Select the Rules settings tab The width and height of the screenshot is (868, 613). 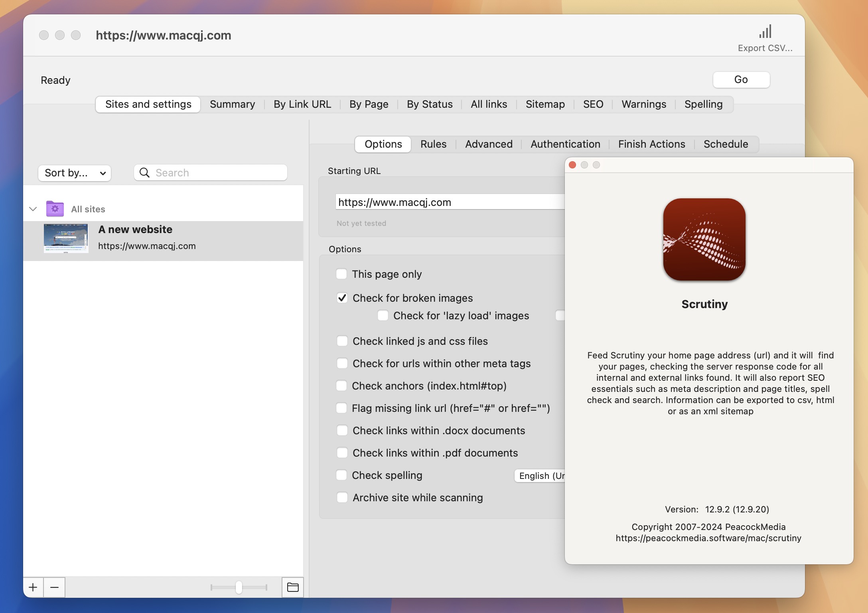[433, 144]
